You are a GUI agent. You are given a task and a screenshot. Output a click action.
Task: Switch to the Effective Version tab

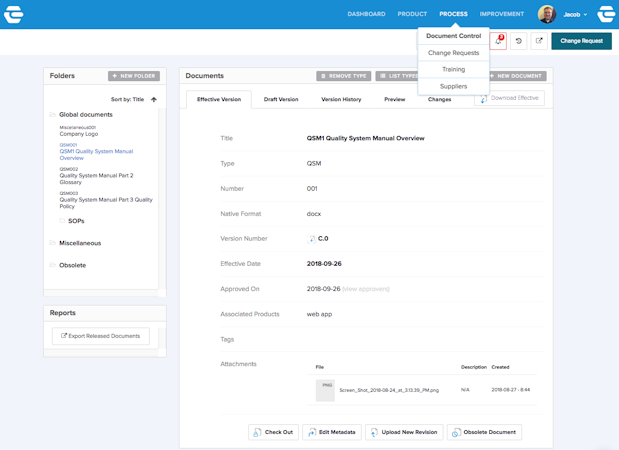pos(219,99)
